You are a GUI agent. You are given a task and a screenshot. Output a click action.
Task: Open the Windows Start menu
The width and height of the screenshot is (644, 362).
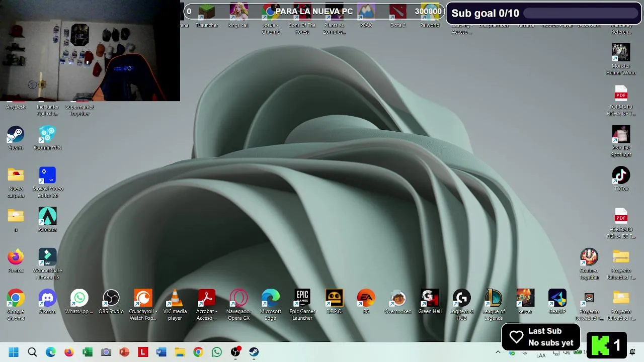pyautogui.click(x=14, y=352)
